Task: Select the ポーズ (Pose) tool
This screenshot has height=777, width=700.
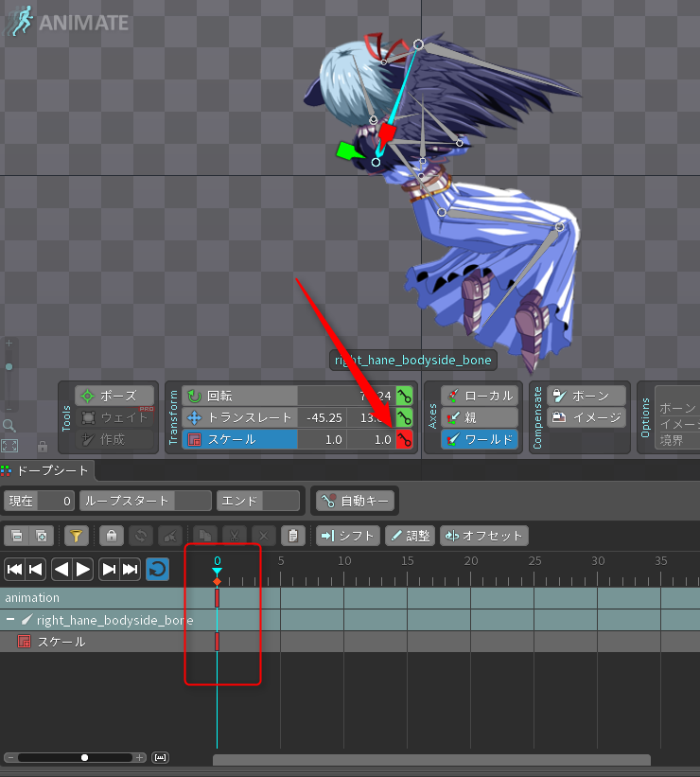Action: tap(114, 396)
